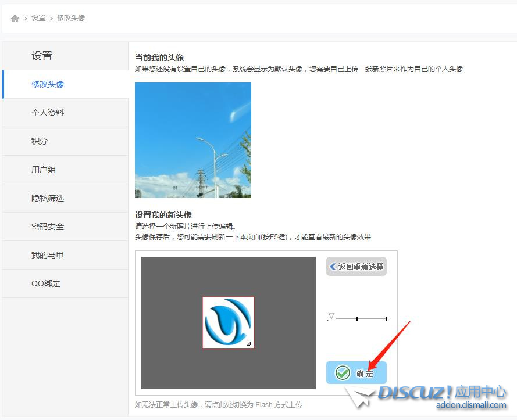Confirm avatar with the 确定 button
Viewport: 517px width, 420px height.
[x=356, y=373]
